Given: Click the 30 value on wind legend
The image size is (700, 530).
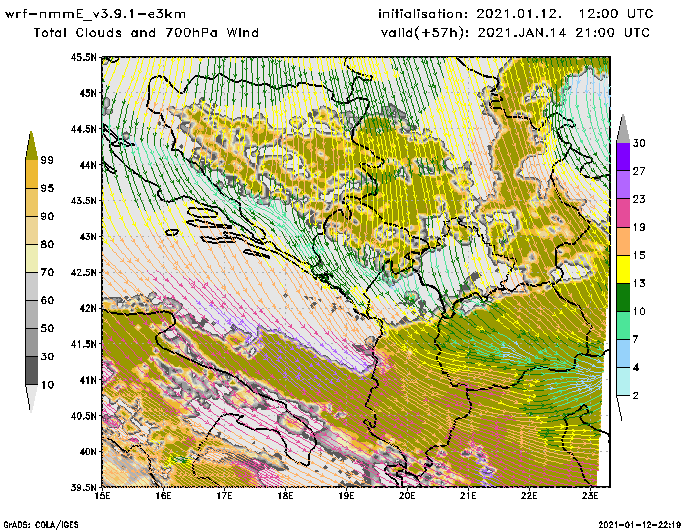Looking at the screenshot, I should pyautogui.click(x=639, y=143).
